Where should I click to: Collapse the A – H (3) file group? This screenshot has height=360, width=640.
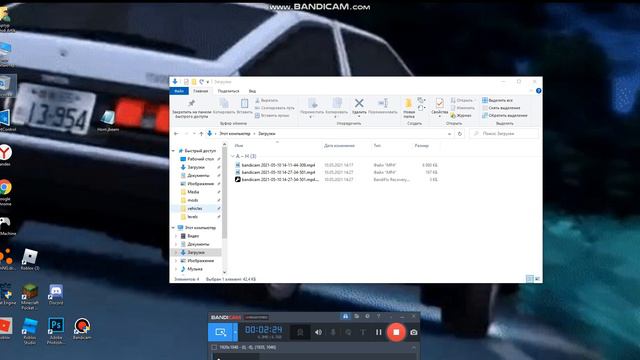click(x=233, y=156)
